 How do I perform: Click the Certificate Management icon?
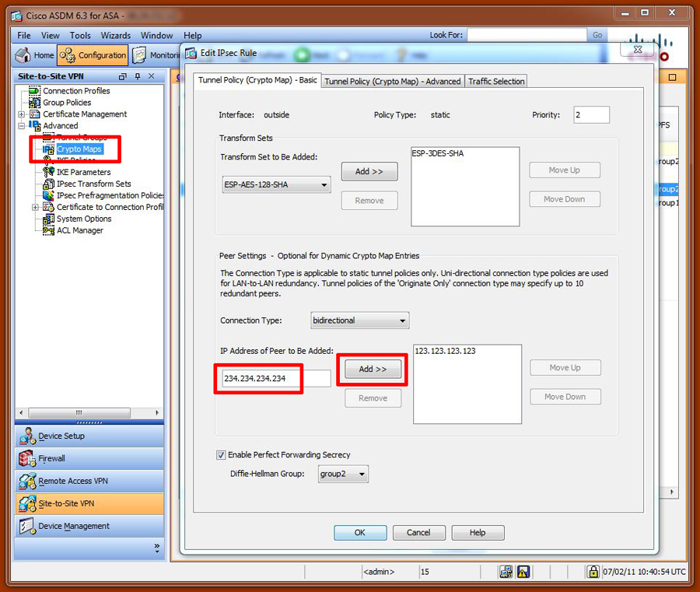pos(34,114)
